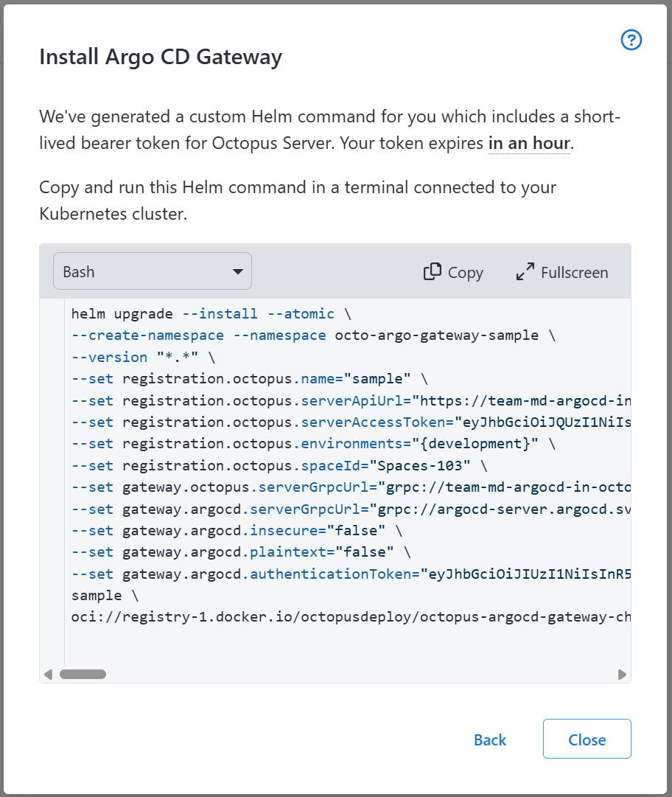The height and width of the screenshot is (797, 672).
Task: Click the registration.octopus.name="sample" line
Action: coord(249,379)
